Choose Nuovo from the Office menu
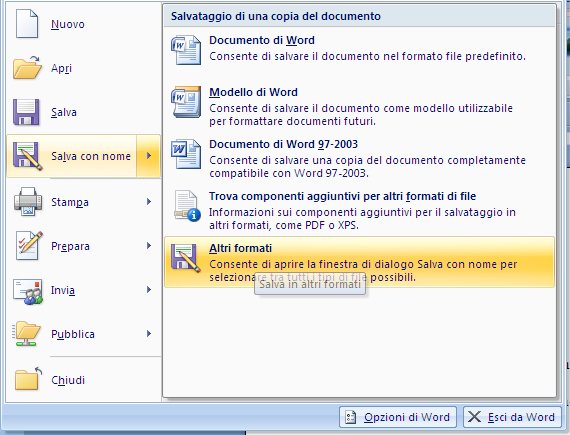This screenshot has width=570, height=435. pos(84,24)
